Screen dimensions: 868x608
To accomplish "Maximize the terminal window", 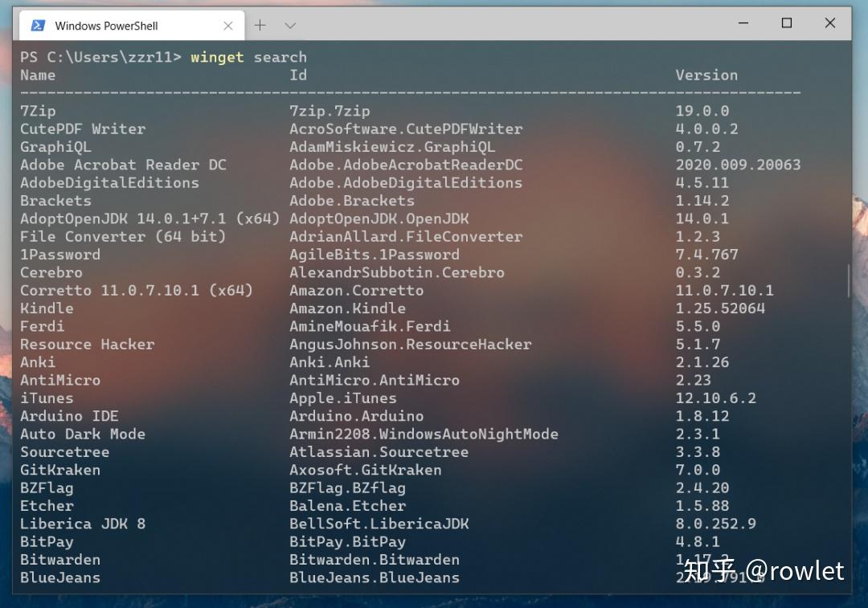I will pos(786,22).
